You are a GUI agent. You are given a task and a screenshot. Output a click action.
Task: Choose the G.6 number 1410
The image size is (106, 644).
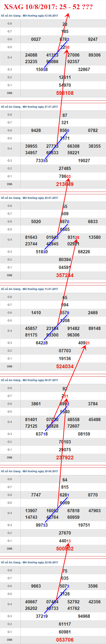[36, 313]
